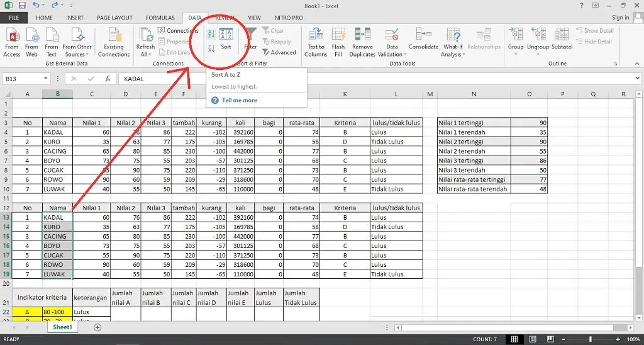644x345 pixels.
Task: Click Ribbon Display Options icon
Action: (x=596, y=6)
